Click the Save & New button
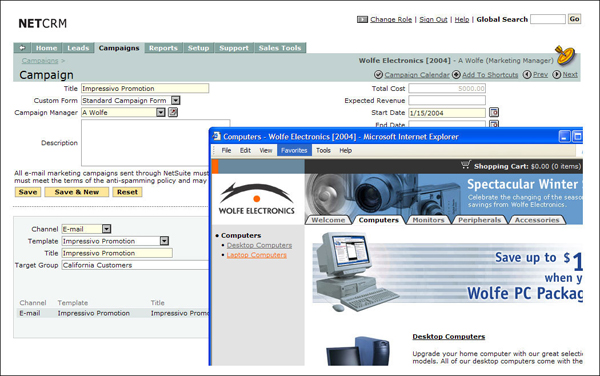600x376 pixels. point(77,192)
